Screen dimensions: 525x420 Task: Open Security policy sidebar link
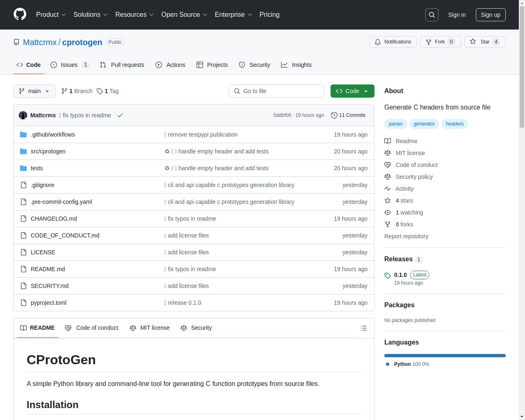(409, 177)
